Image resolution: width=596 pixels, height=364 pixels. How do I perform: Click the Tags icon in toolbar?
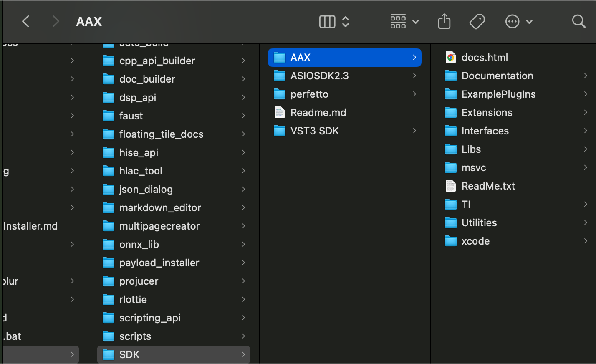(x=477, y=21)
